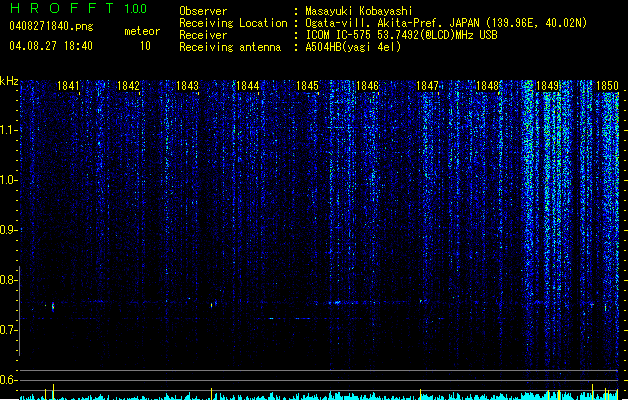Click the 'Receiving Location' label
Viewport: 629px width, 400px height.
(x=233, y=23)
